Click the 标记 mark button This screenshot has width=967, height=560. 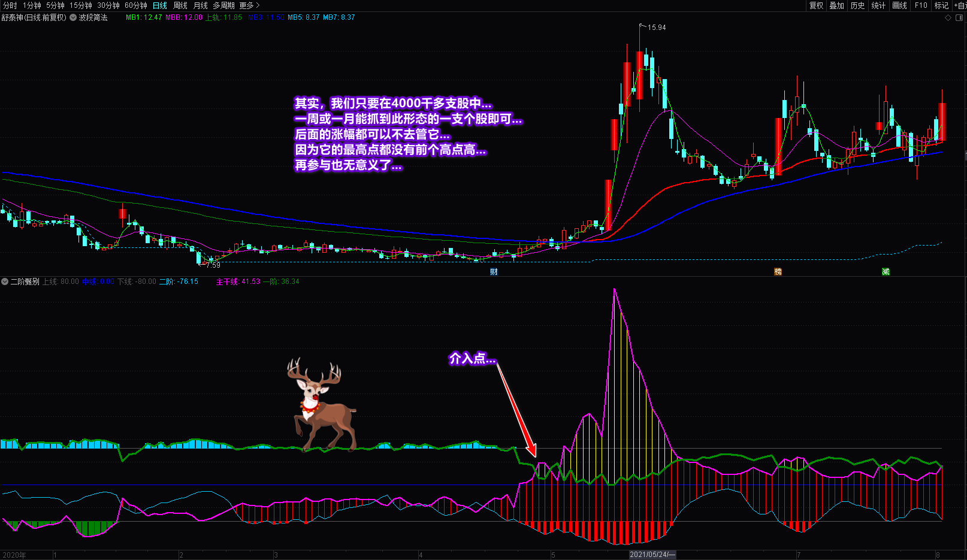coord(941,5)
